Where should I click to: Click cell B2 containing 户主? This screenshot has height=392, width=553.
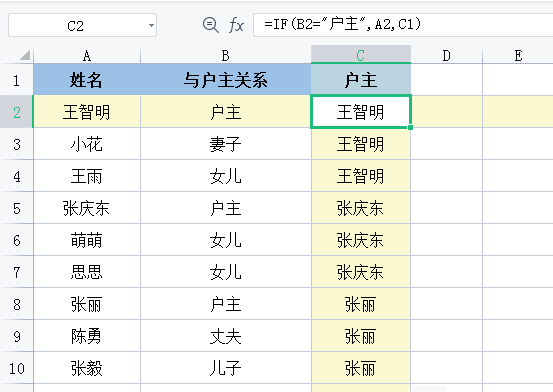226,111
